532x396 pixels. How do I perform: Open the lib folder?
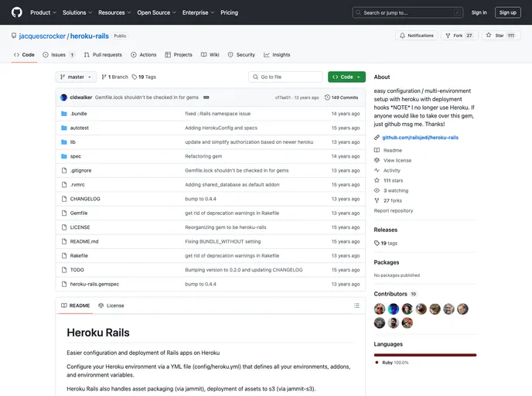(x=73, y=142)
